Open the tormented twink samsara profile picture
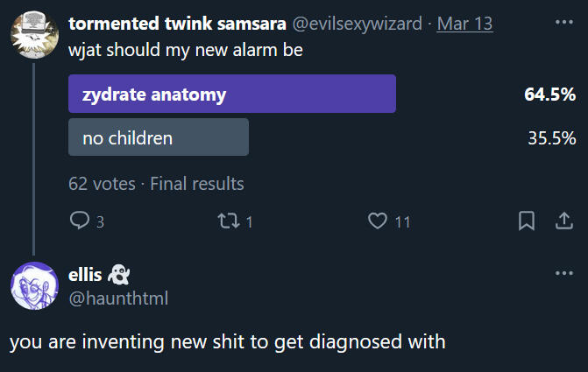Screen dimensions: 588x372 (x=33, y=32)
